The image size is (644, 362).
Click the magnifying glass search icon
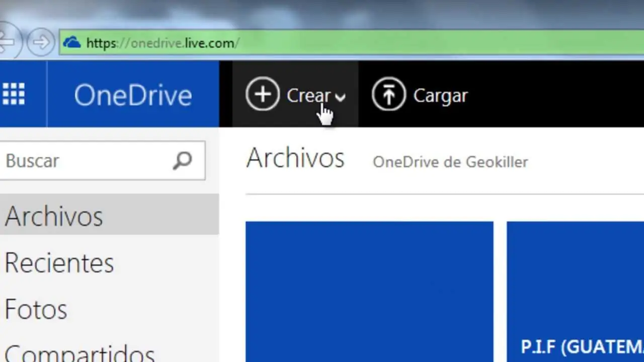[x=183, y=160]
